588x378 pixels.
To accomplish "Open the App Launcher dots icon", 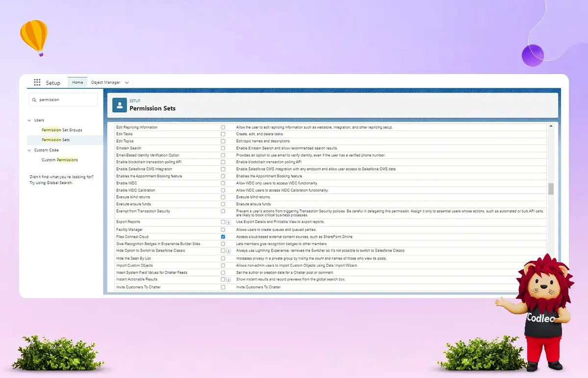I will (37, 82).
